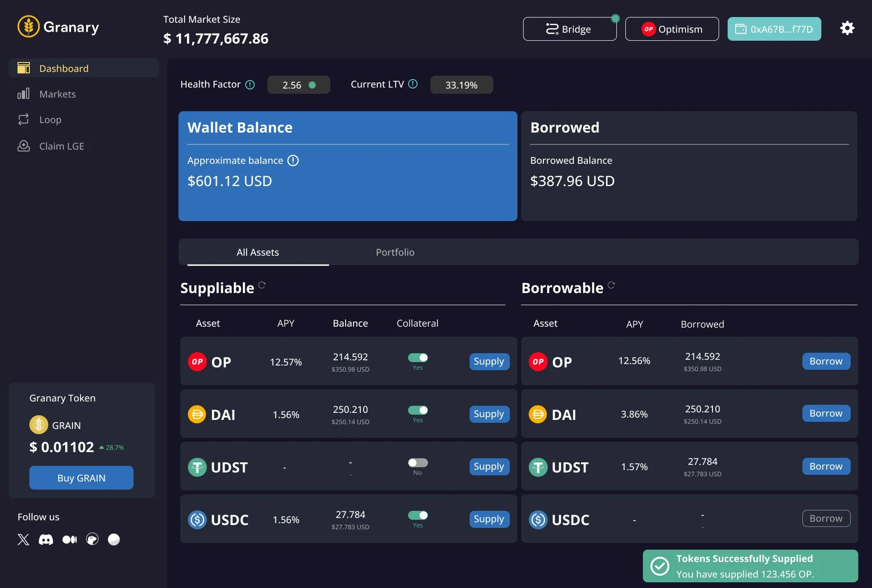Open Claim LGE in sidebar

coord(62,146)
